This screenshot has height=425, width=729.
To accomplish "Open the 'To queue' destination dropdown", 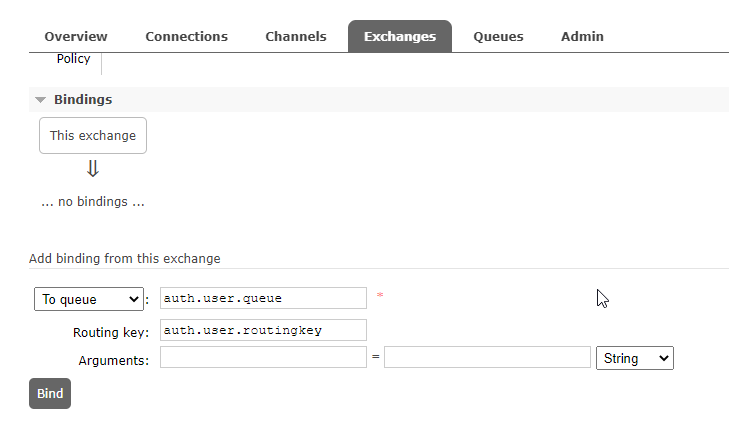I will (x=89, y=299).
